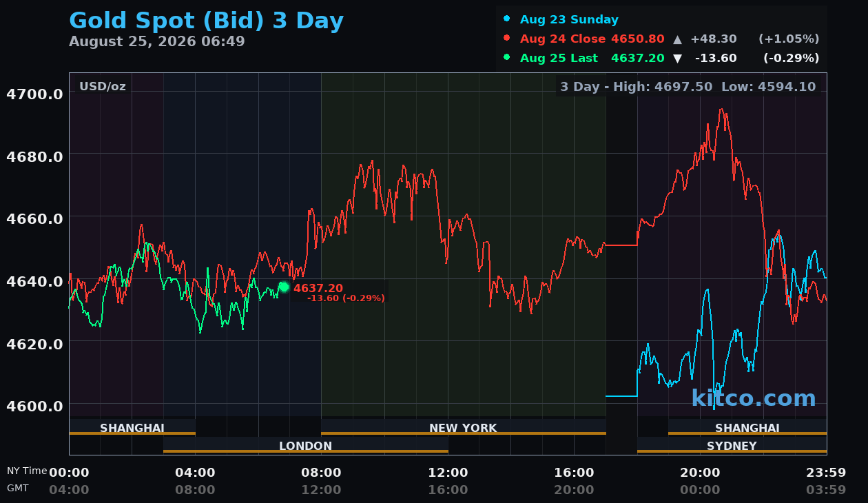Click the 4650.80 close price value

(638, 39)
